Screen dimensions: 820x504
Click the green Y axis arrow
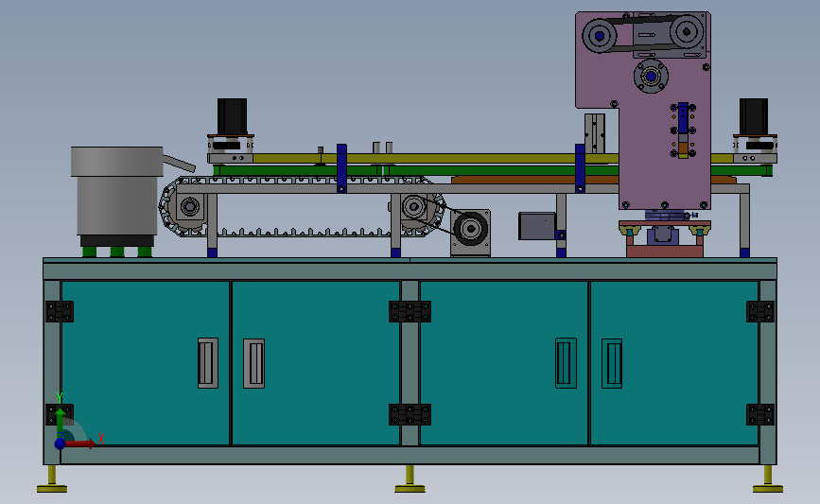pyautogui.click(x=60, y=423)
